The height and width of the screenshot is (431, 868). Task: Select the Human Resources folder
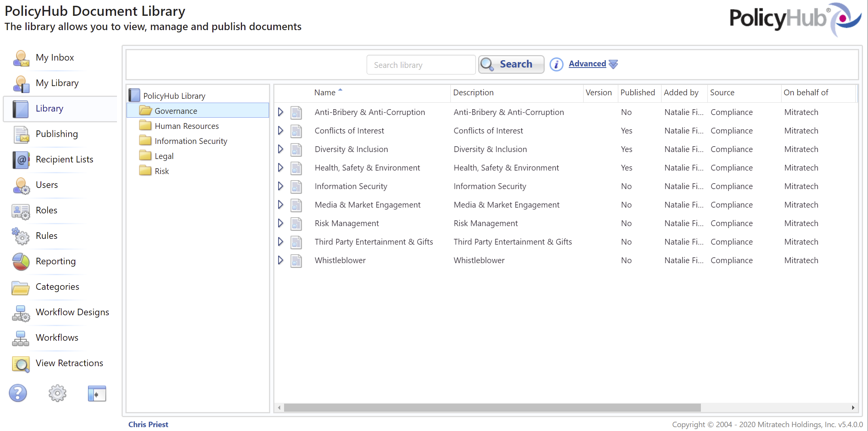186,126
